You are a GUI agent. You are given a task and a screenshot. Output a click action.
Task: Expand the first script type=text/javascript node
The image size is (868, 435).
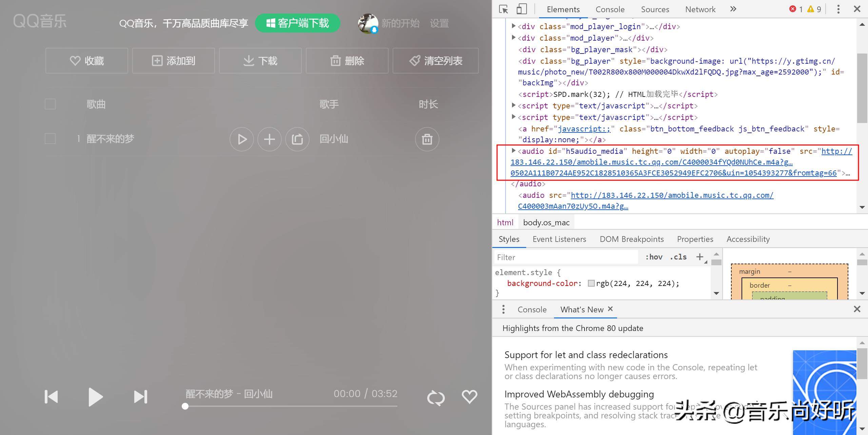(513, 105)
